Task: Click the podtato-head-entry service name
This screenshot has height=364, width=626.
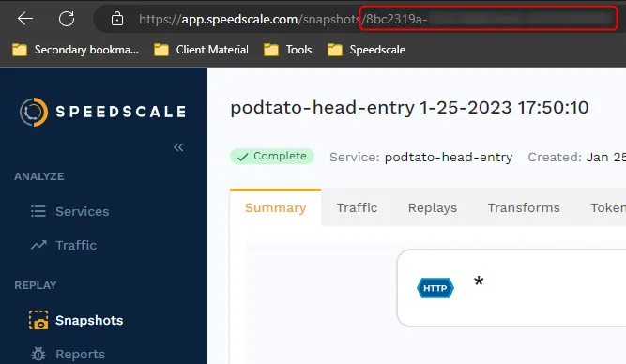Action: pos(449,158)
